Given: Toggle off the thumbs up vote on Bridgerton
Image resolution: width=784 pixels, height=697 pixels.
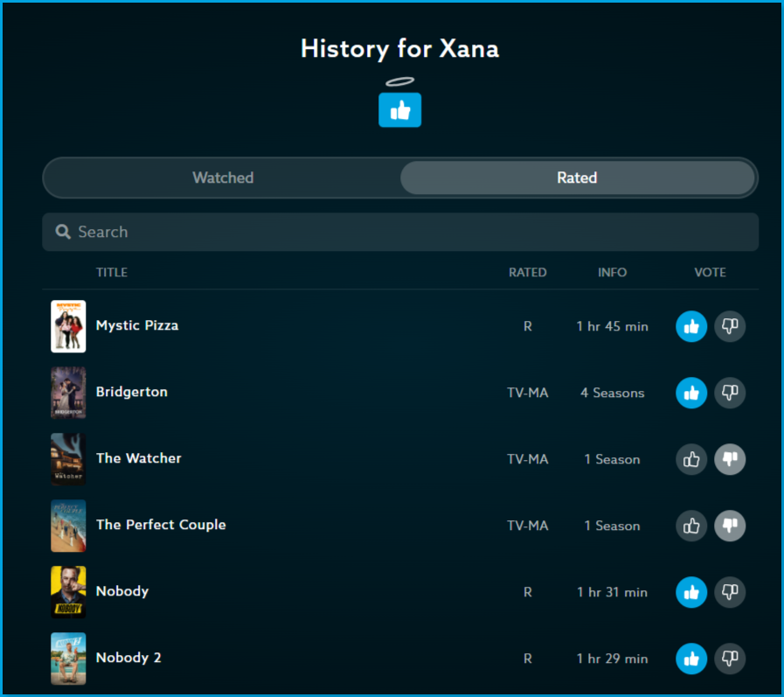Looking at the screenshot, I should (691, 393).
